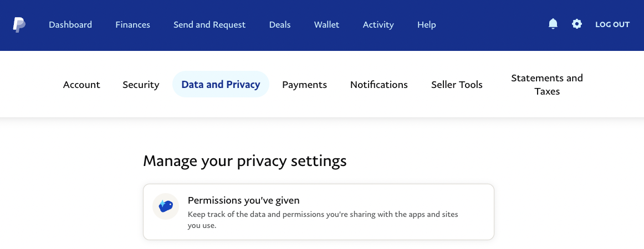
Task: Open the notifications bell icon
Action: click(553, 24)
